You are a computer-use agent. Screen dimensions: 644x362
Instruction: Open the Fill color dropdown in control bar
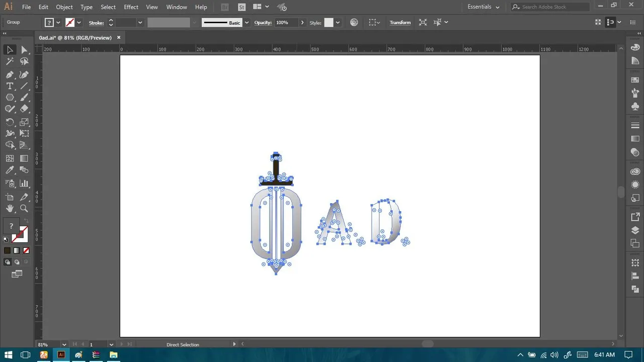coord(58,23)
